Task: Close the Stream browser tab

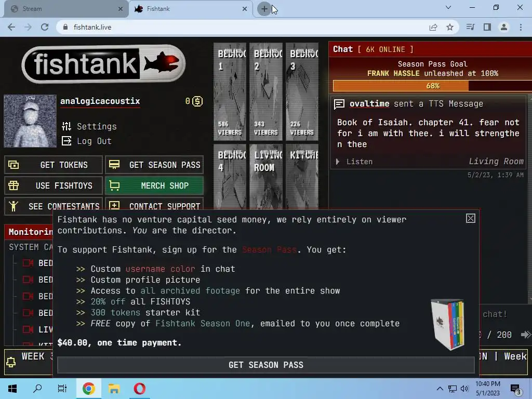Action: [x=121, y=9]
